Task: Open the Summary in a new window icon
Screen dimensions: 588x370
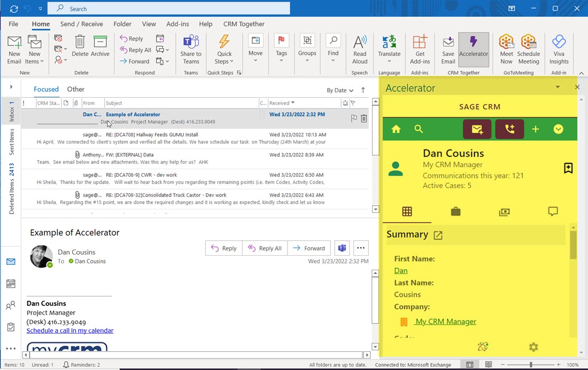Action: (x=438, y=235)
